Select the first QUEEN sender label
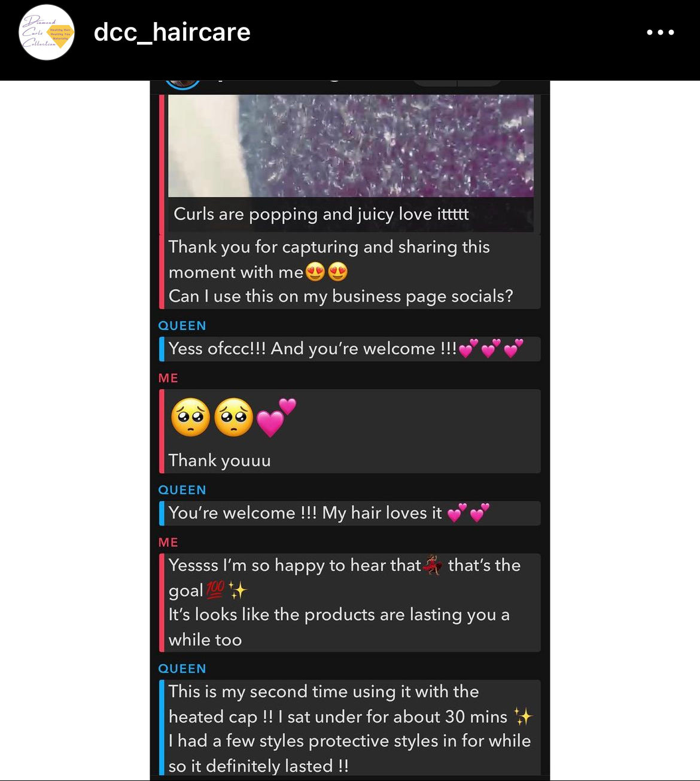Image resolution: width=700 pixels, height=781 pixels. (x=182, y=326)
